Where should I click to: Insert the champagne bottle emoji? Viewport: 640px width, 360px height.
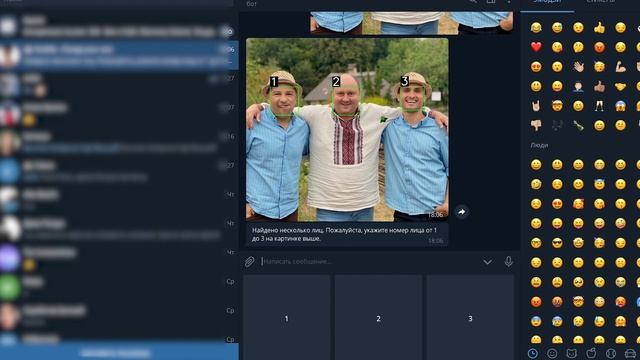(578, 125)
